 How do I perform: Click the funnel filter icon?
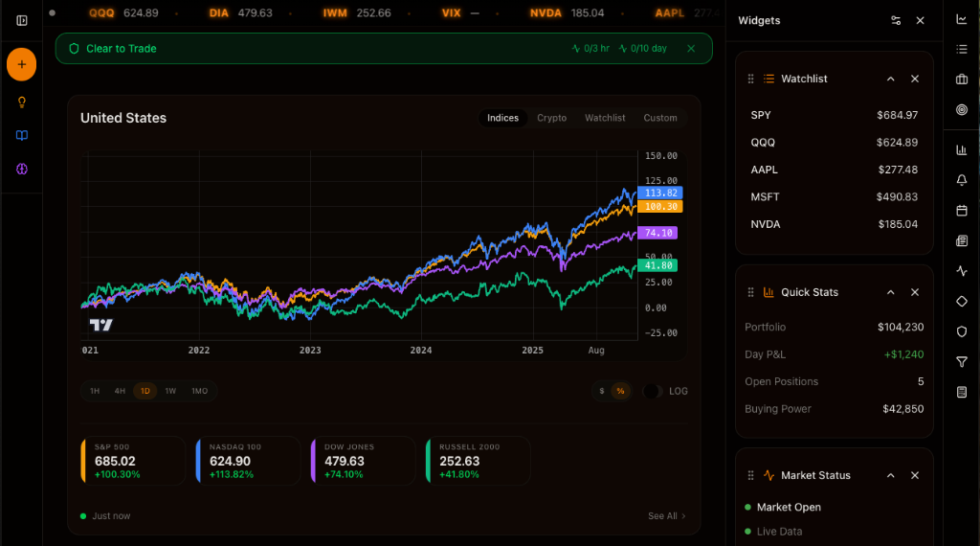click(x=962, y=361)
